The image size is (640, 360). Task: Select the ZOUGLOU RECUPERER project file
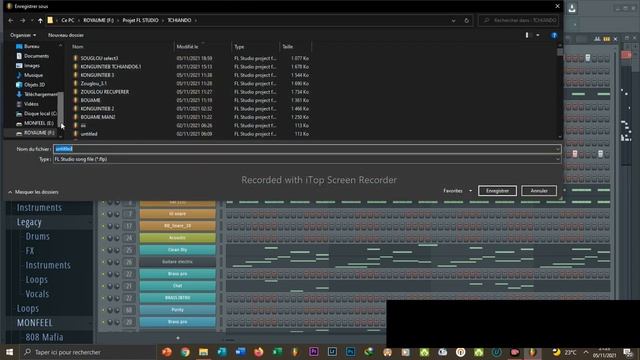[104, 92]
